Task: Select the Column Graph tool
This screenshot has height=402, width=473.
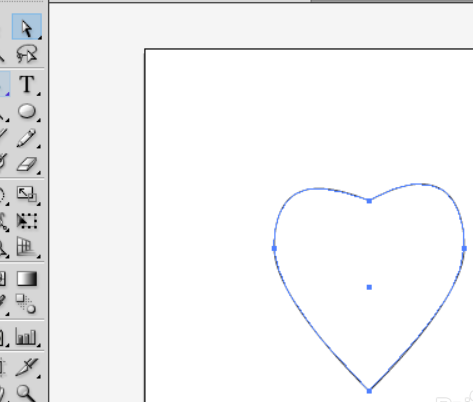Action: 27,337
